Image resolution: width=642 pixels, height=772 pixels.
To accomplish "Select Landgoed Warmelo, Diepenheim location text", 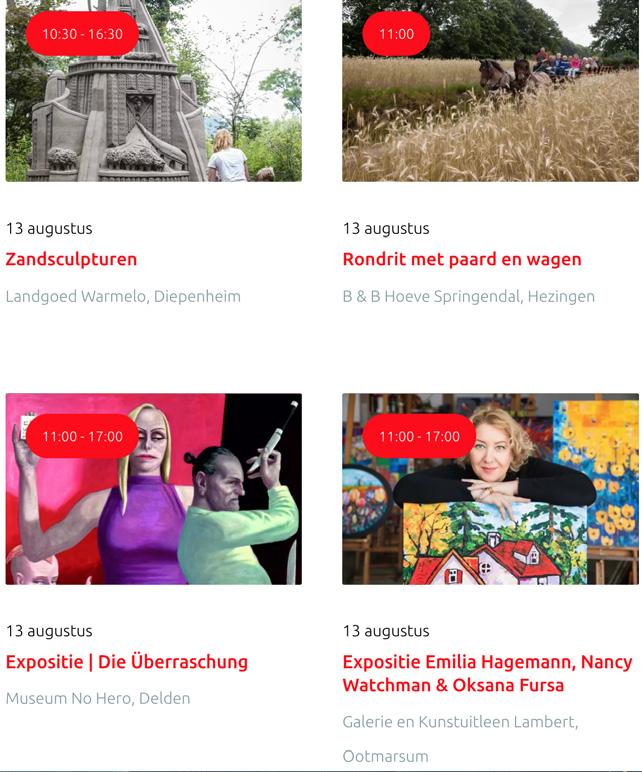I will pyautogui.click(x=123, y=296).
